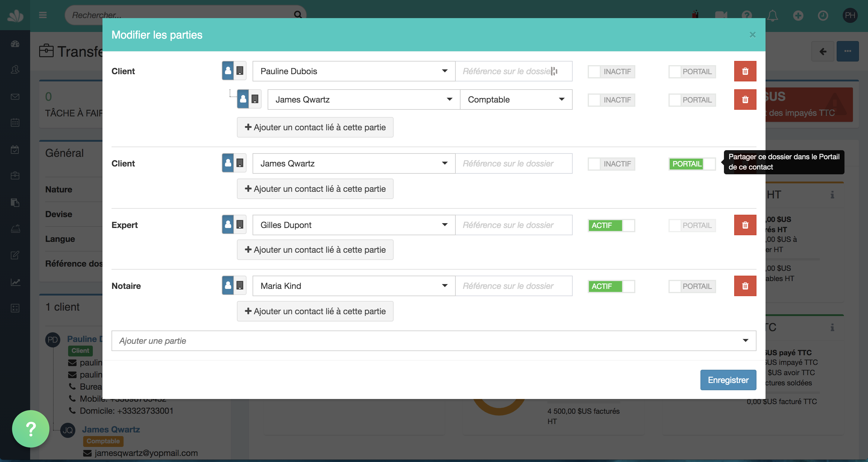Select person type for Expert Gilles Dupont
This screenshot has height=462, width=868.
pyautogui.click(x=228, y=225)
